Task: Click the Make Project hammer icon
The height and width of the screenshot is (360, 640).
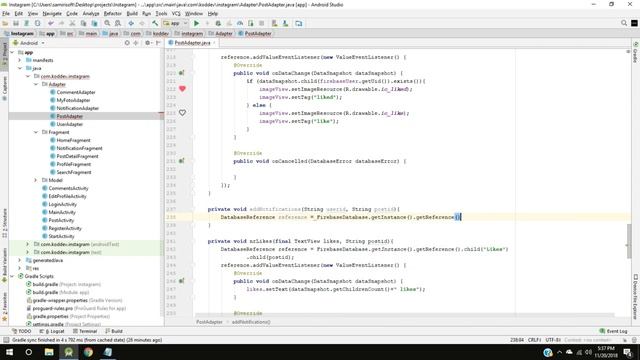Action: [155, 23]
